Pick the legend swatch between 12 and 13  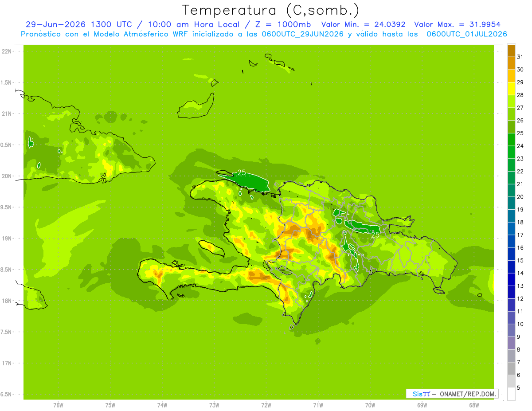click(511, 292)
